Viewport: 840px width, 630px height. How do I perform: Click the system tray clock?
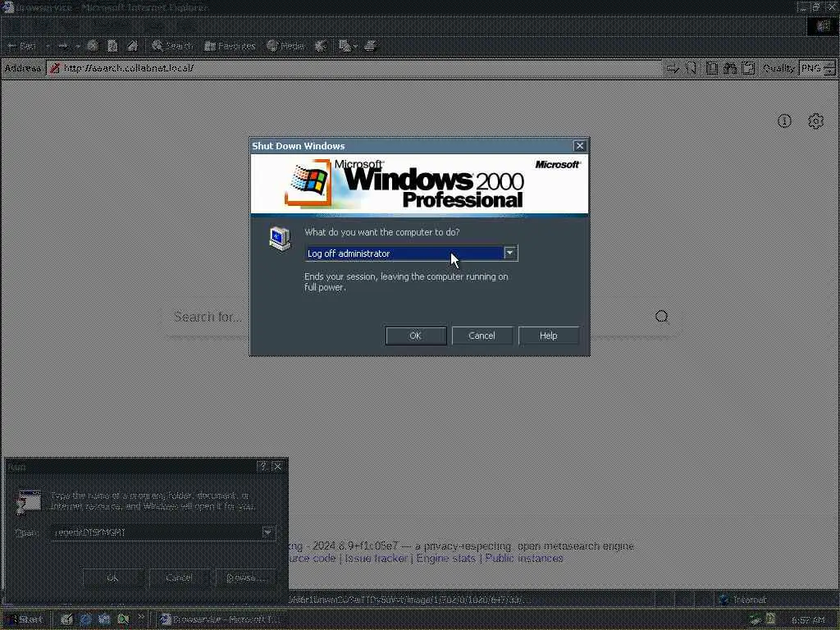pyautogui.click(x=807, y=620)
